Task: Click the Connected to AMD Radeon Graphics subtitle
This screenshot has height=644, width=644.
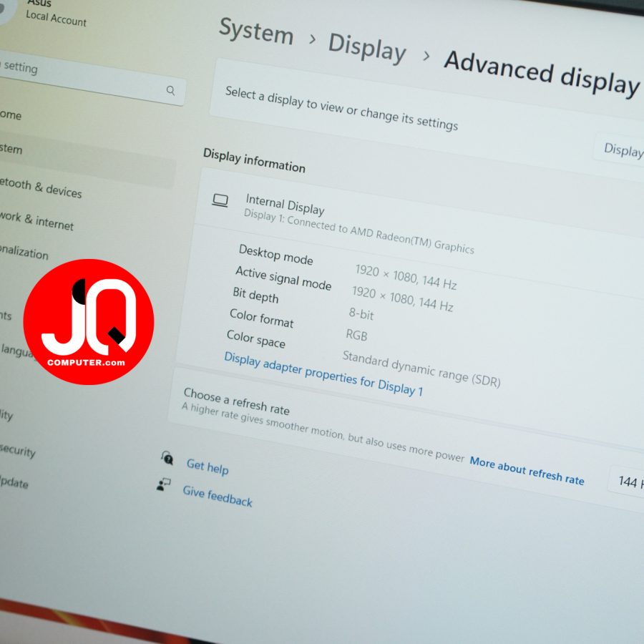Action: [359, 232]
